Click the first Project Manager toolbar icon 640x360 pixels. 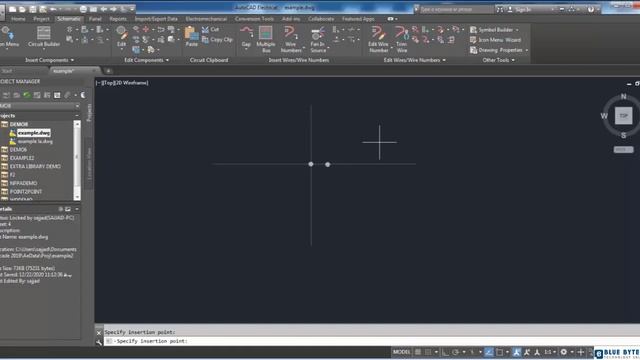tap(6, 95)
